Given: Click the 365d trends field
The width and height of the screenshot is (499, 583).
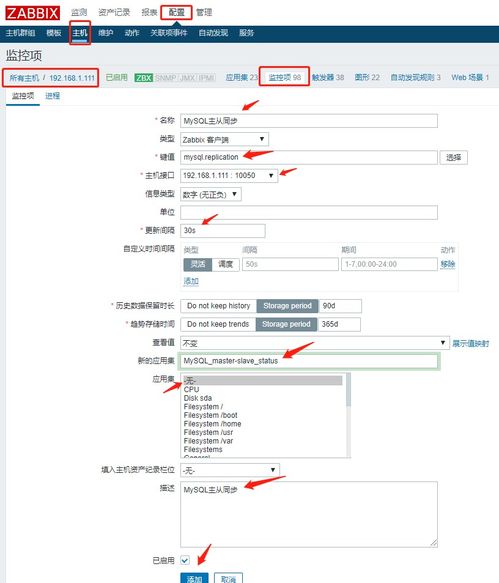Looking at the screenshot, I should coord(339,324).
